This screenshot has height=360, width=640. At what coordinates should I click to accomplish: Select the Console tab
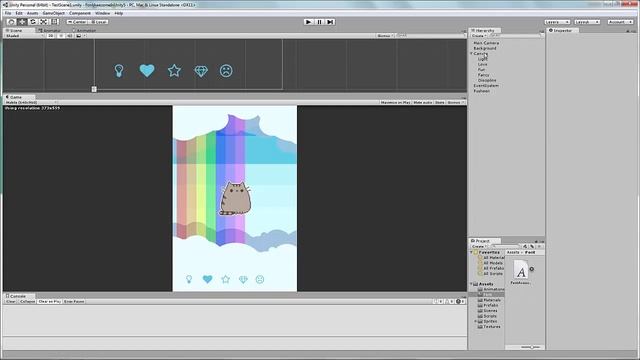pyautogui.click(x=18, y=296)
